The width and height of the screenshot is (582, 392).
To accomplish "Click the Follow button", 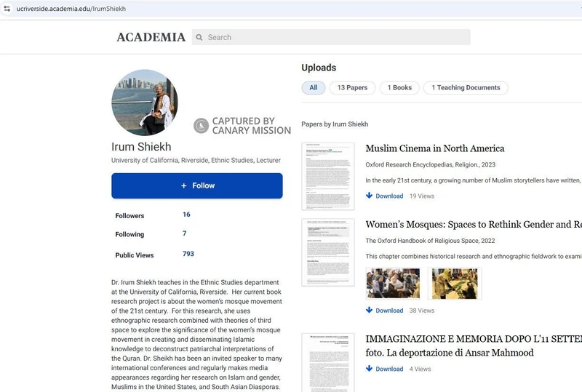I will [x=197, y=185].
